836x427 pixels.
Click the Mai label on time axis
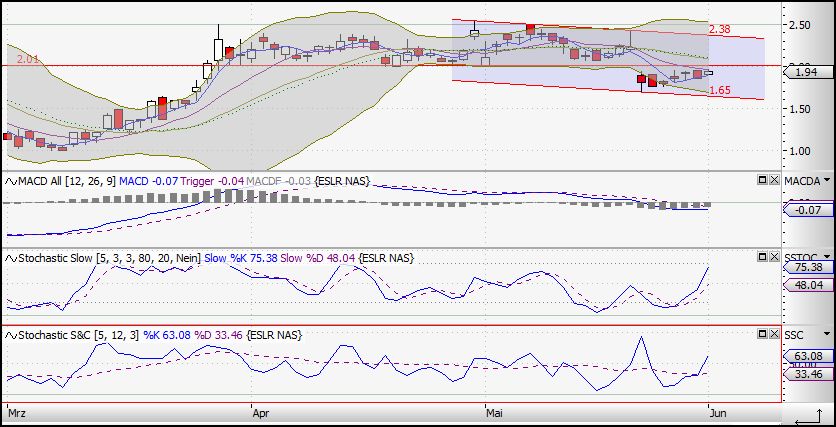(x=494, y=412)
